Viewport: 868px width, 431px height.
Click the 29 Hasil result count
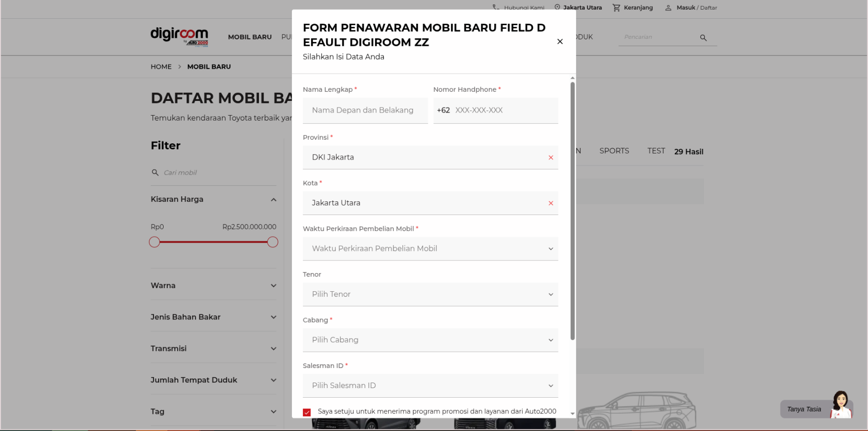pyautogui.click(x=689, y=152)
